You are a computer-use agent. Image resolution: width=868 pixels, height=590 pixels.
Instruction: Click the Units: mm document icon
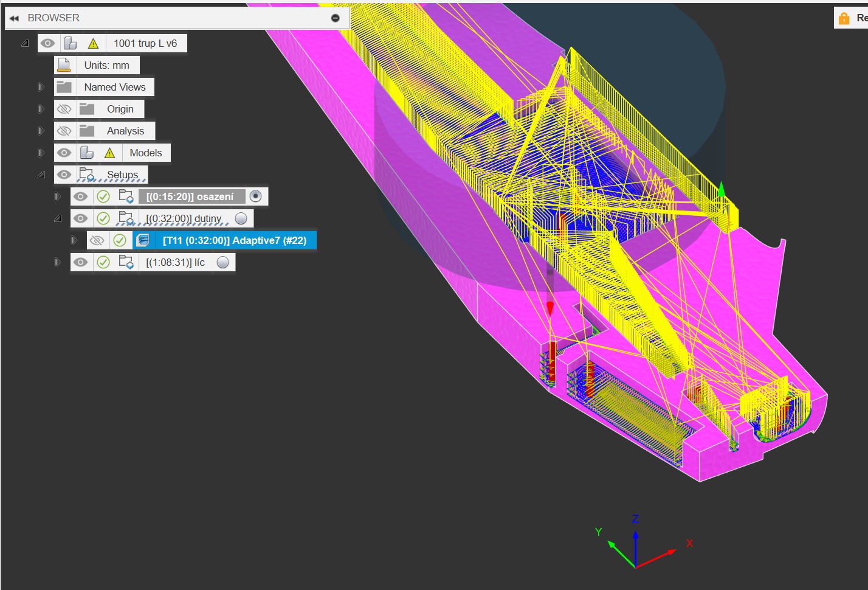coord(64,65)
